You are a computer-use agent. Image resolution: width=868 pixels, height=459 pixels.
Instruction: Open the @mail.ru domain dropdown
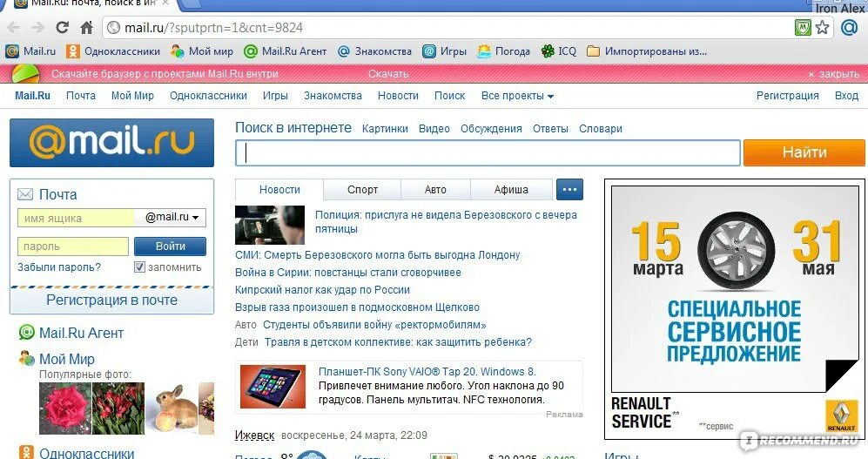click(171, 218)
